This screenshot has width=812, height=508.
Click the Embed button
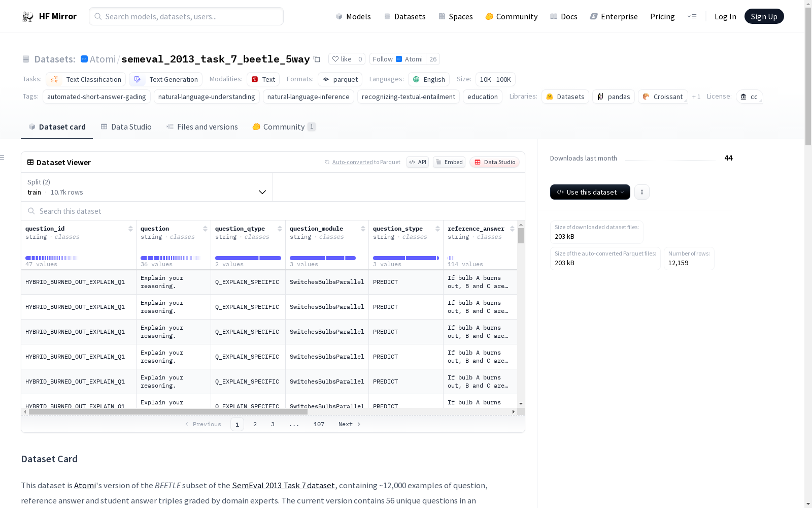pyautogui.click(x=449, y=162)
